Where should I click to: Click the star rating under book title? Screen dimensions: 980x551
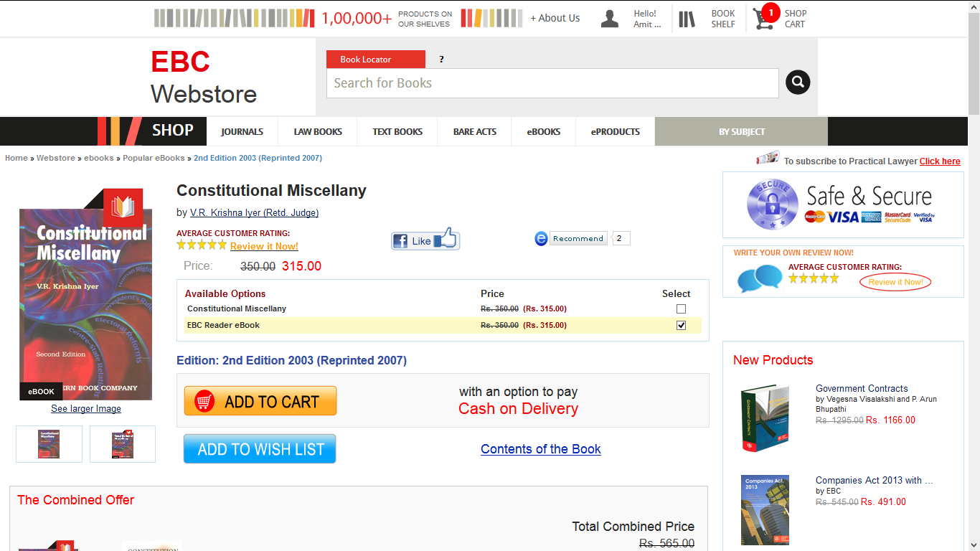[202, 245]
